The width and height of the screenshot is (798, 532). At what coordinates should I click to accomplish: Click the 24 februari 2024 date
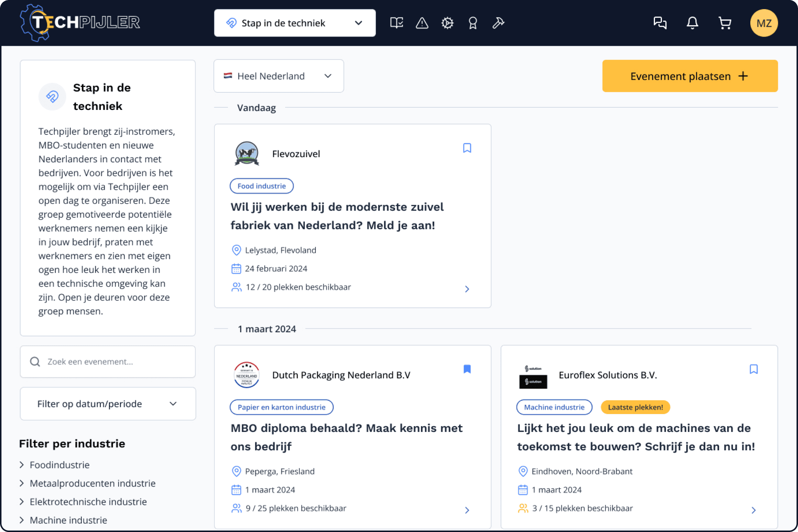pos(276,269)
